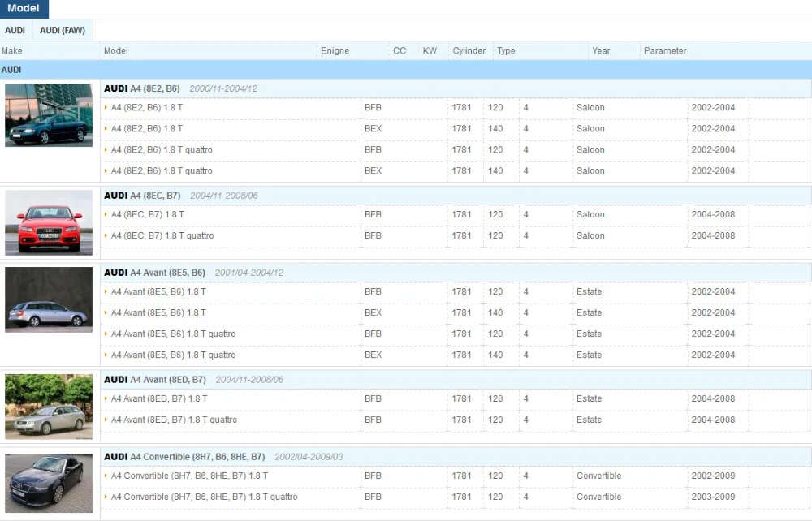Screen dimensions: 812x521
Task: Select A4 (8E2, B6) 1.8 T quattro BEX row
Action: click(x=162, y=170)
